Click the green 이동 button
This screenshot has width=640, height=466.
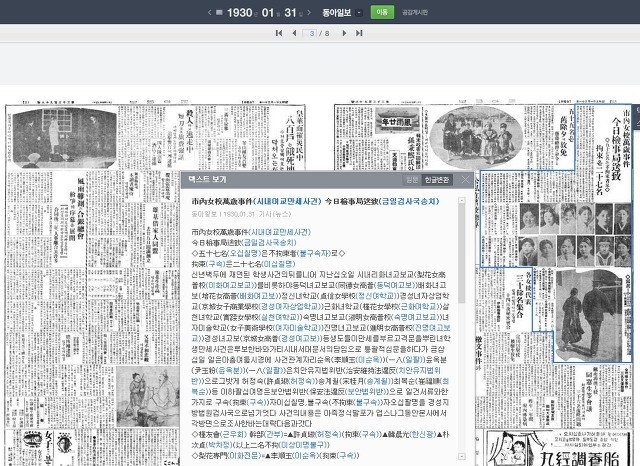(382, 12)
